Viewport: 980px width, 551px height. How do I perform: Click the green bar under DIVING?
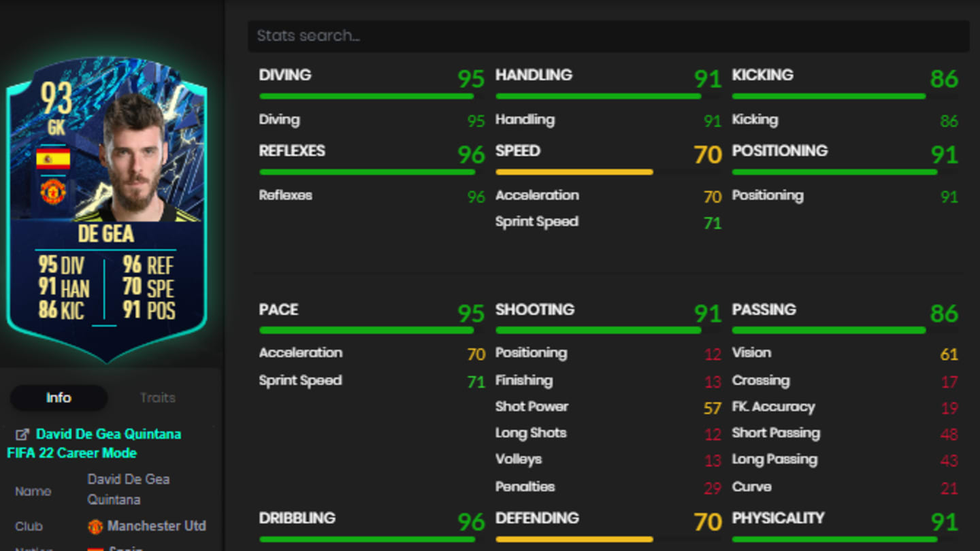[x=366, y=97]
